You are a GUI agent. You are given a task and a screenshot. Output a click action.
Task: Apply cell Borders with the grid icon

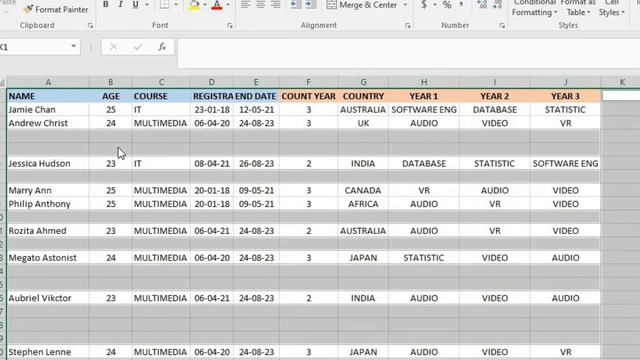pyautogui.click(x=164, y=5)
